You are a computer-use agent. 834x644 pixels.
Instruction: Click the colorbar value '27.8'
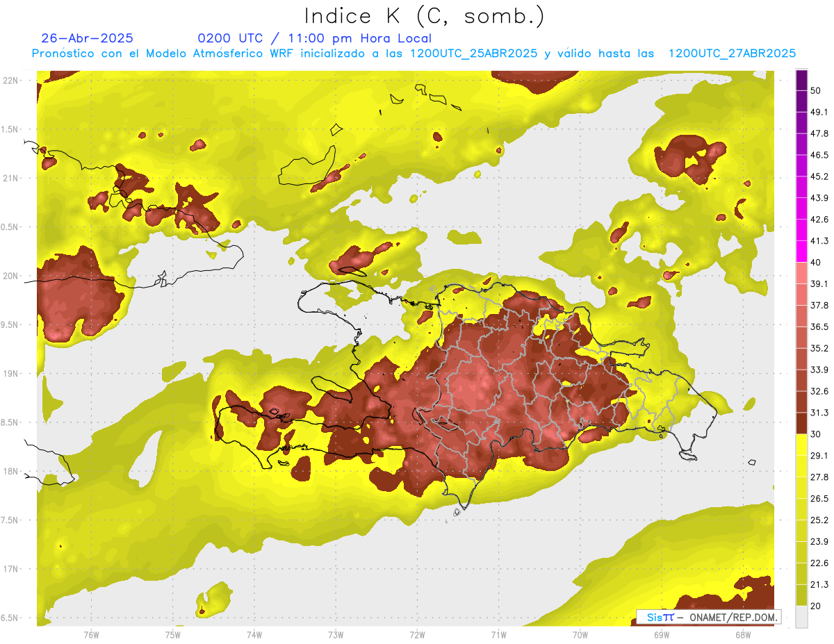tap(819, 477)
